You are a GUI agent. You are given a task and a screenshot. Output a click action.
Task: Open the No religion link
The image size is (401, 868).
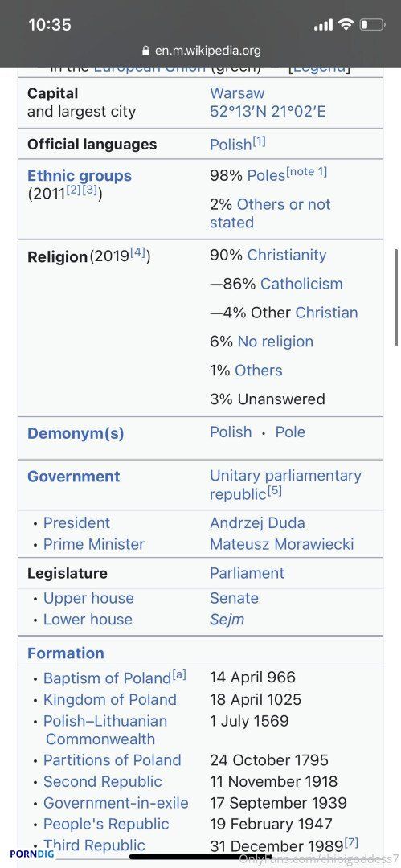276,342
